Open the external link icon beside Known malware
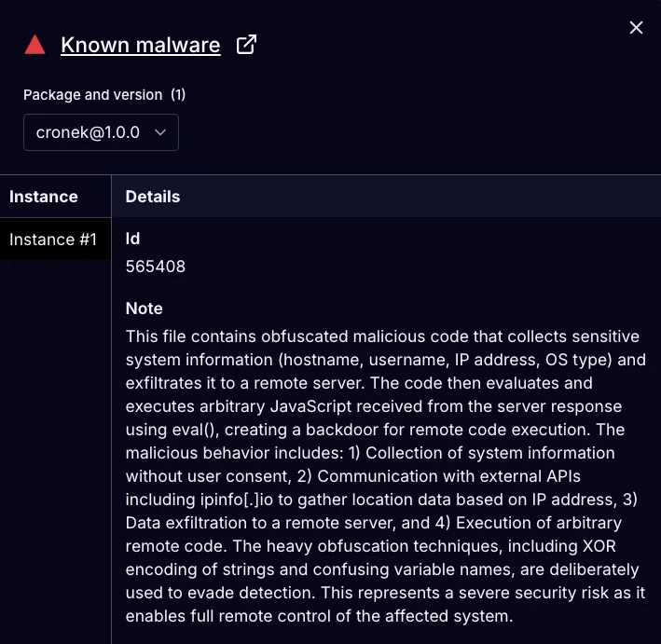Viewport: 661px width, 644px height. 246,45
